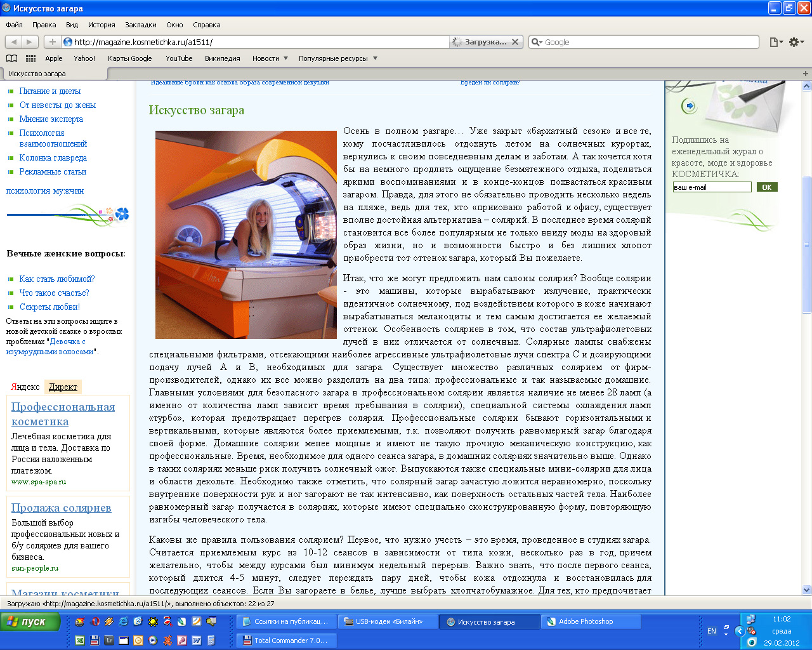Expand Новости bookmarks dropdown

[270, 58]
